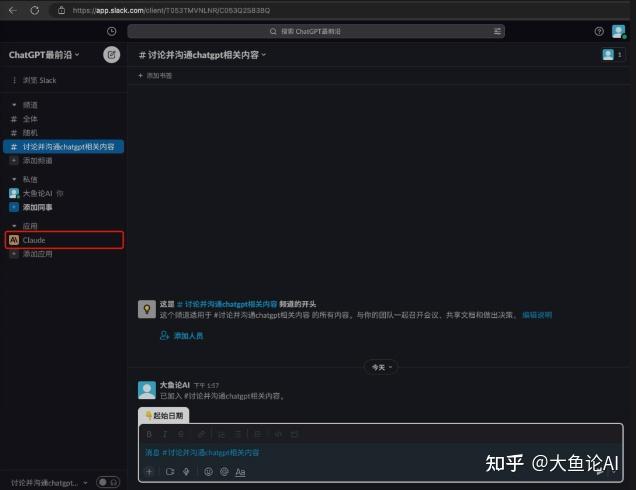This screenshot has height=490, width=636.
Task: Open the channel title dropdown in header
Action: [x=202, y=55]
